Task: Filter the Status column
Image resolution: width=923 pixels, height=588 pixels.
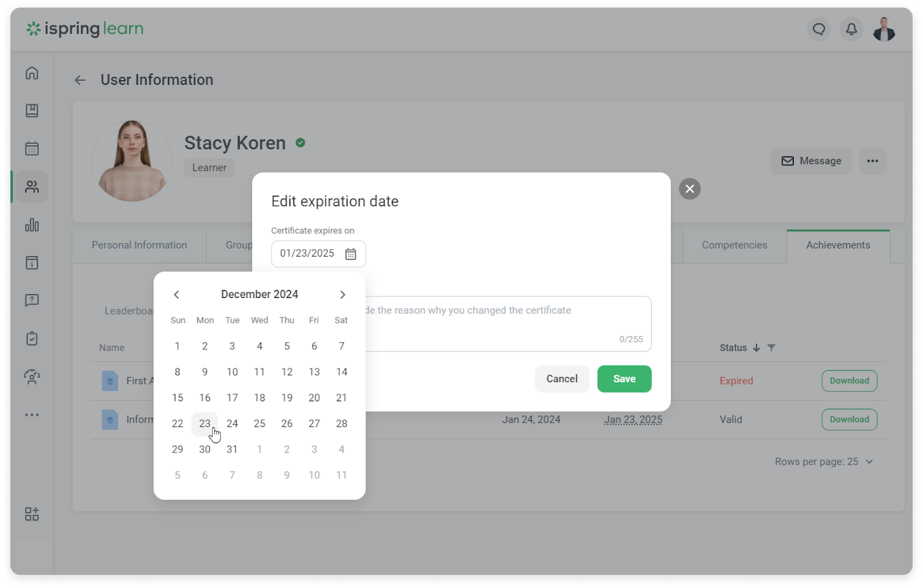Action: pyautogui.click(x=771, y=348)
